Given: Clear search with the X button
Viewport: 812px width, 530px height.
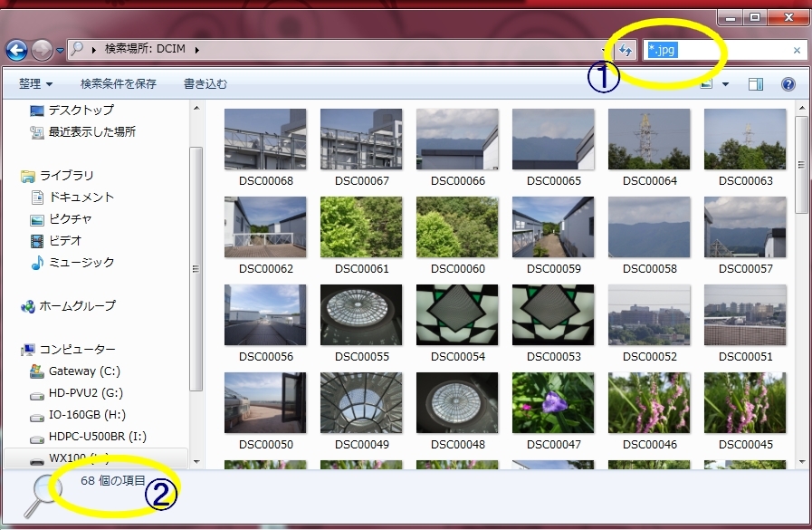Looking at the screenshot, I should coord(797,51).
